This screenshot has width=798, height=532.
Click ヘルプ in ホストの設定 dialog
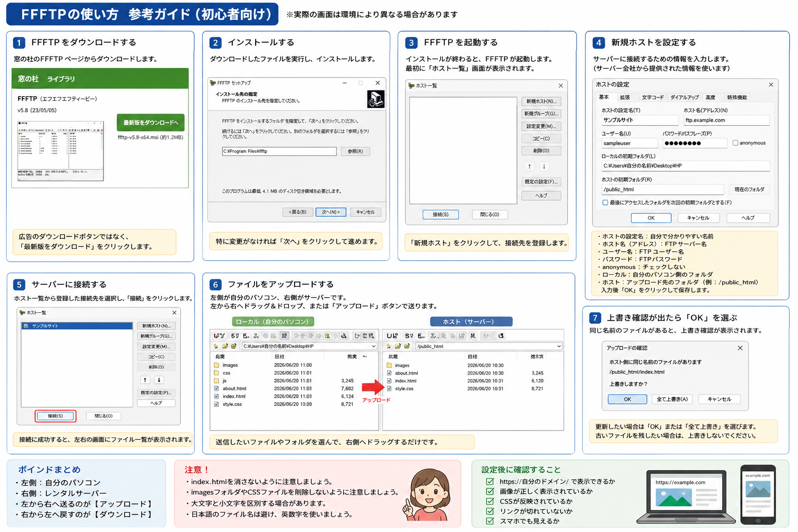pos(748,218)
